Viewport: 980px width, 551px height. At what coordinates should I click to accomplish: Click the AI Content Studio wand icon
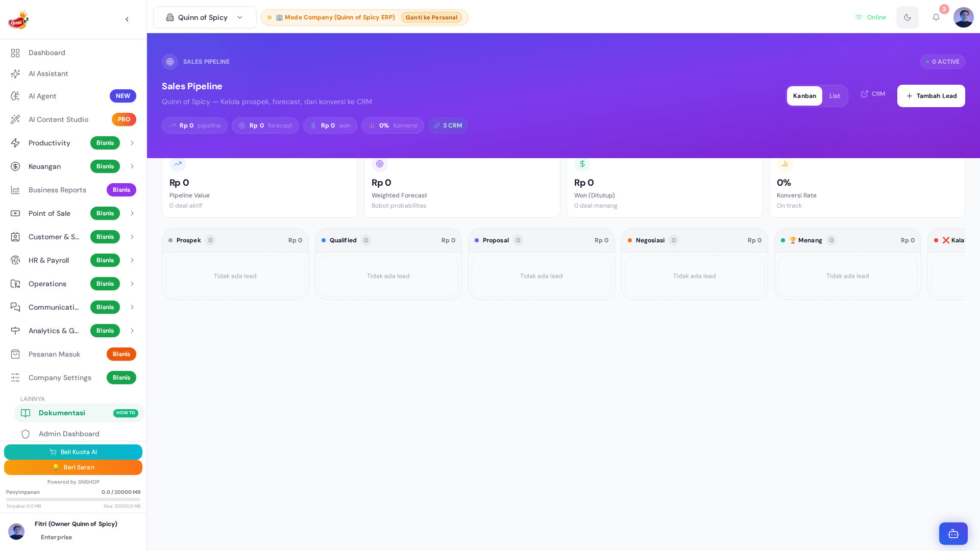tap(15, 119)
